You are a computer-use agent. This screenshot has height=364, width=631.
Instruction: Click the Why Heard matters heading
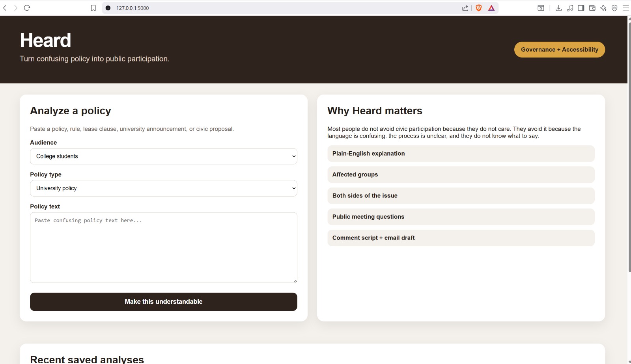point(375,111)
